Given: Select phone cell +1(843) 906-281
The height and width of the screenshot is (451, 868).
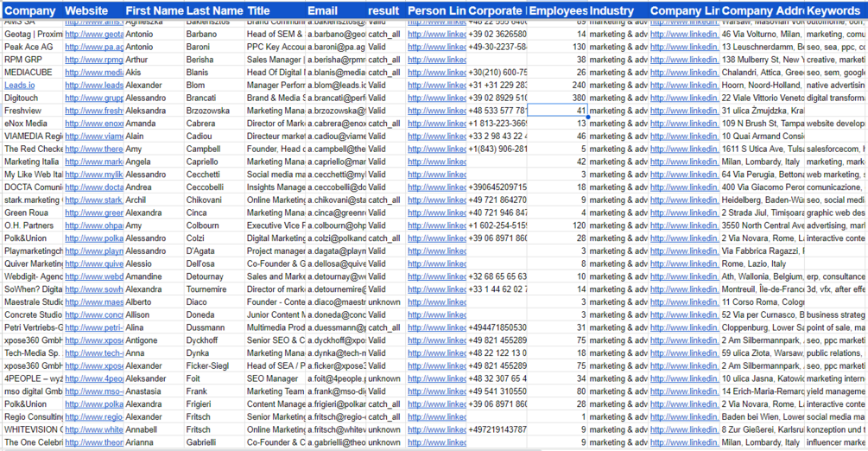Looking at the screenshot, I should point(497,149).
